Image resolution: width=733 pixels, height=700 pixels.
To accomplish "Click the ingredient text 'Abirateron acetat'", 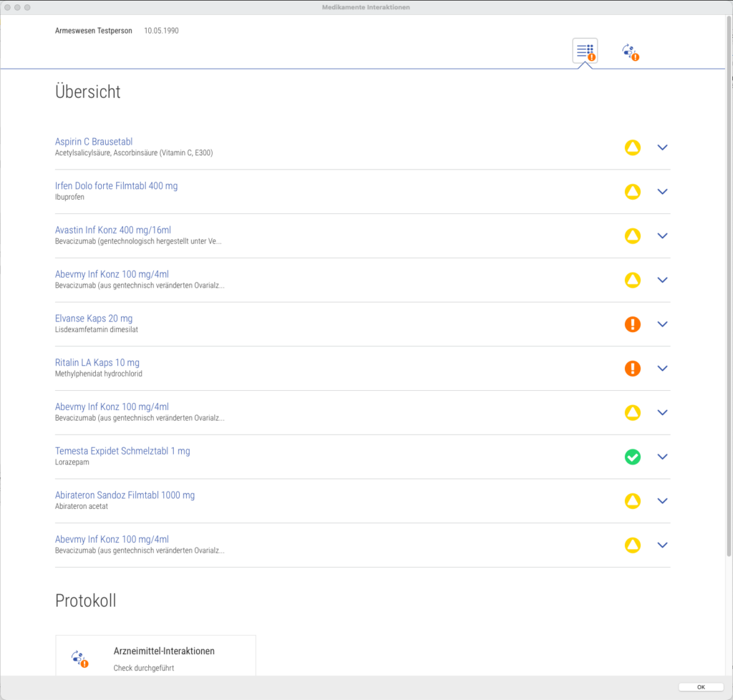I will tap(82, 507).
